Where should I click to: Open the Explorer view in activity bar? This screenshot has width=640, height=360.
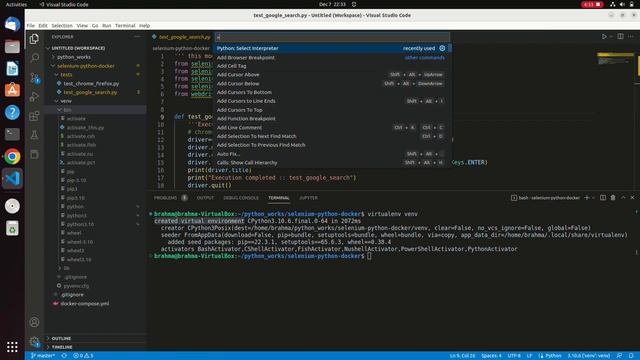34,39
